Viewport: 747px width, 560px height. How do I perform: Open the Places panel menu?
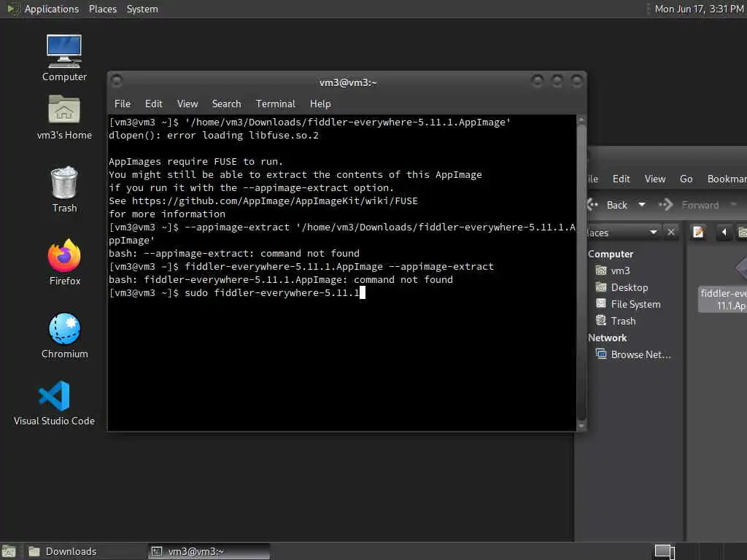pos(102,9)
